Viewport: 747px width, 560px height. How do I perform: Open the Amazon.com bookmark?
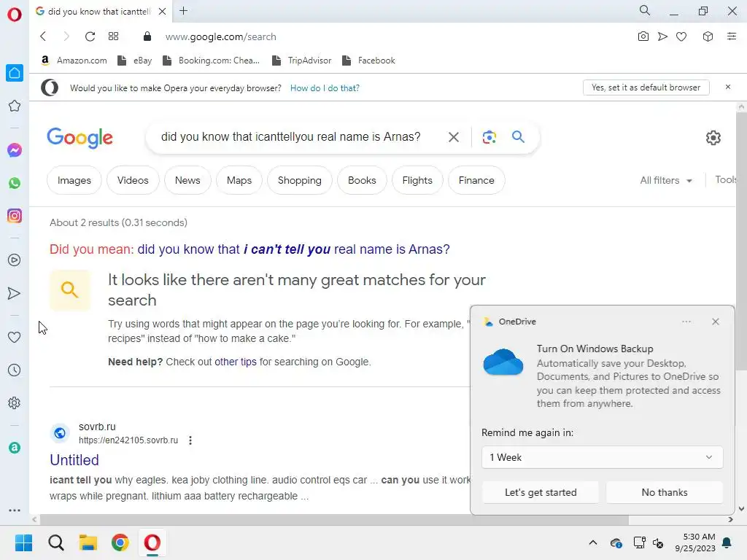(74, 61)
